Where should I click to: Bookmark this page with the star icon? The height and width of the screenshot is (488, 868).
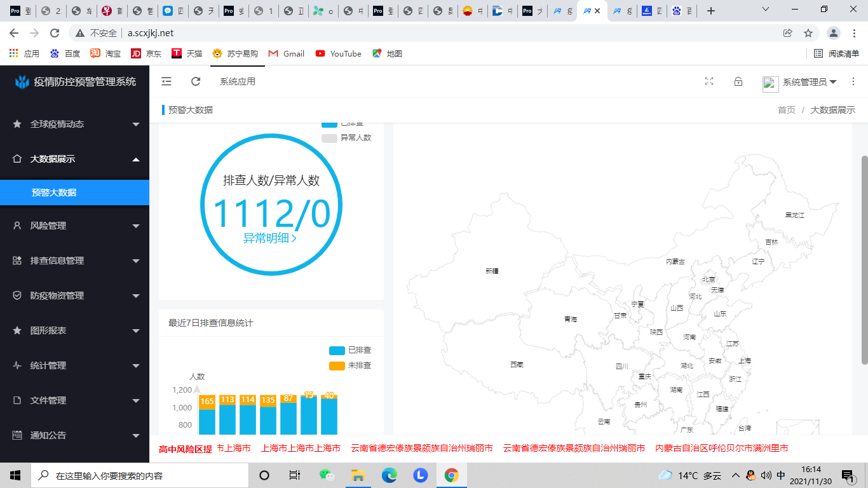(x=808, y=33)
